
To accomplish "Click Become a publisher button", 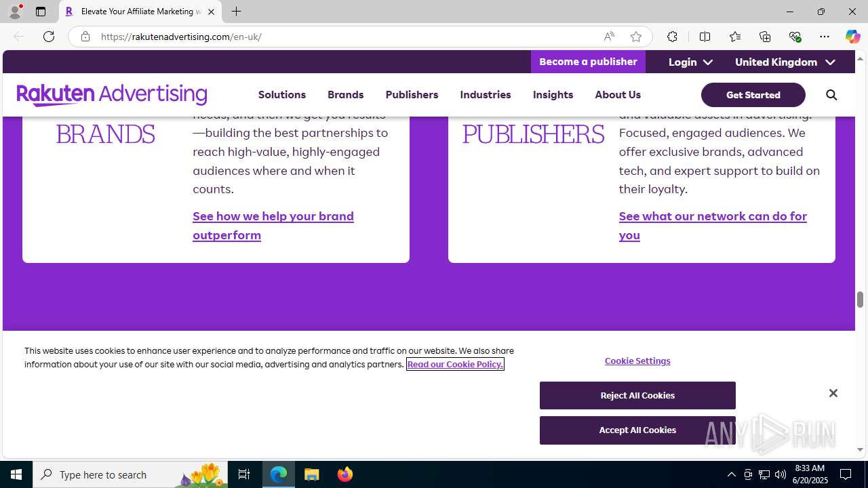I will coord(588,62).
